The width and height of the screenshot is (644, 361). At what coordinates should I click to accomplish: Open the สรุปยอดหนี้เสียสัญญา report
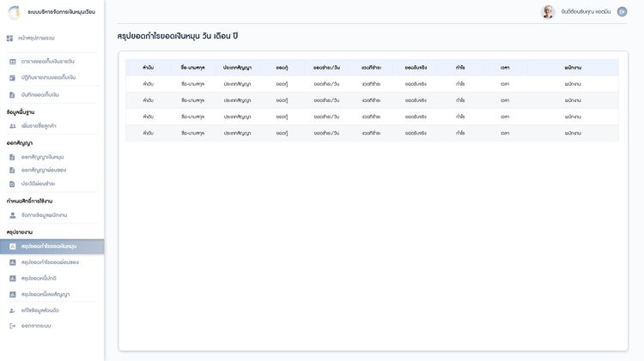45,294
